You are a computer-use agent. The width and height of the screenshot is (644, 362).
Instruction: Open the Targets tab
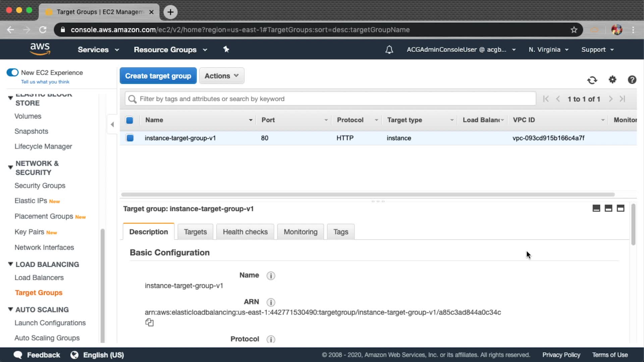point(195,232)
